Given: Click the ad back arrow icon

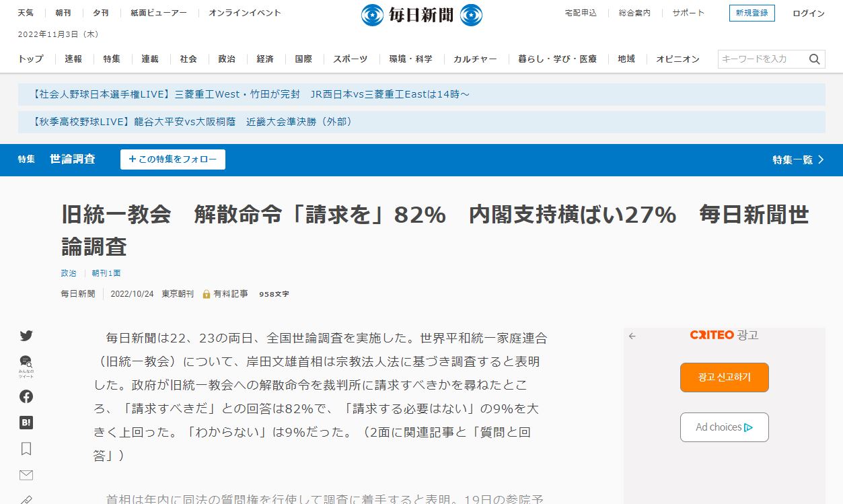Looking at the screenshot, I should click(632, 336).
